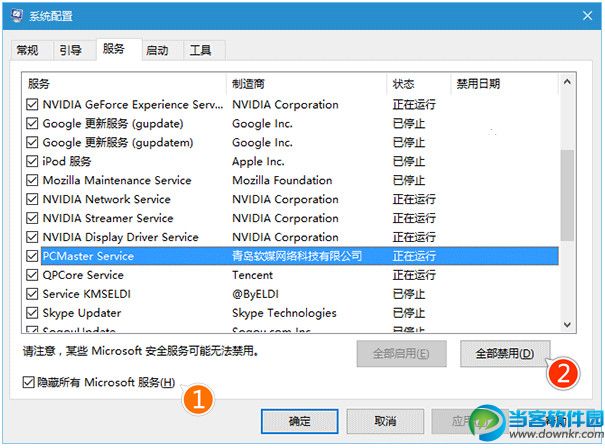Click the 全部禁用(D) button
Image resolution: width=605 pixels, height=448 pixels.
tap(505, 353)
